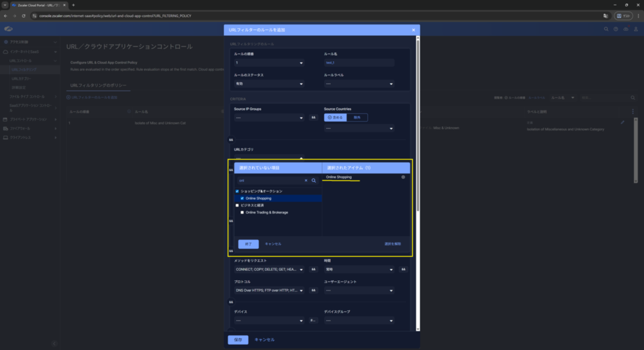The width and height of the screenshot is (644, 350).
Task: Click the translate icon in address bar
Action: pyautogui.click(x=606, y=16)
